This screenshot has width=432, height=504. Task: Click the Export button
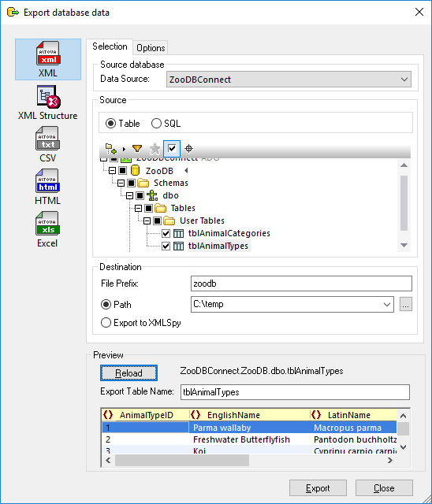click(318, 488)
